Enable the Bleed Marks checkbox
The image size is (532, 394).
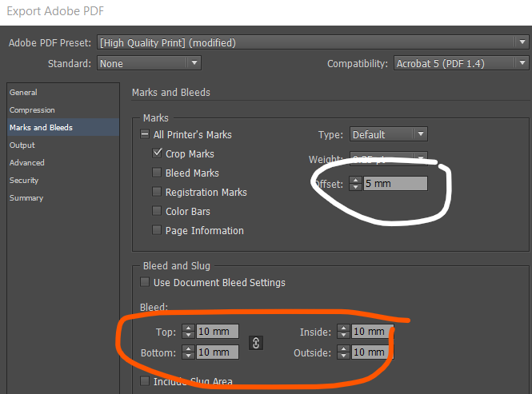[158, 173]
